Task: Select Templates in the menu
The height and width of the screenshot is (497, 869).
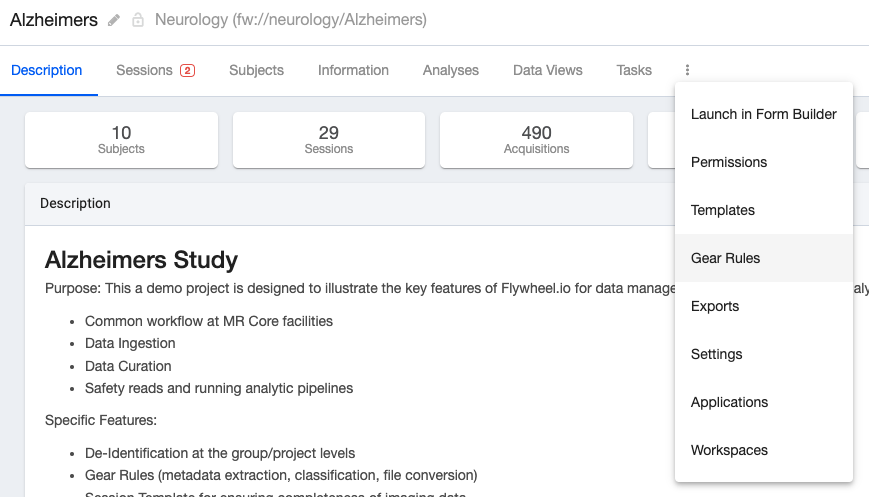Action: pos(764,210)
